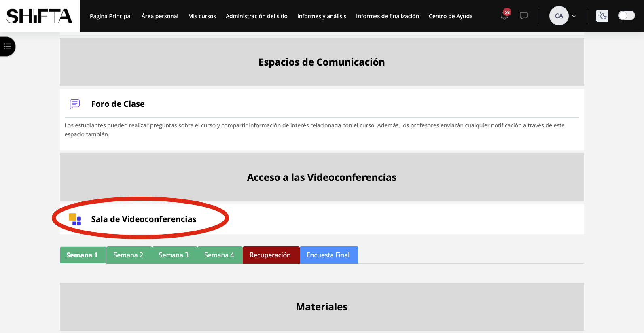644x333 pixels.
Task: Toggle the edit mode switch
Action: [627, 16]
